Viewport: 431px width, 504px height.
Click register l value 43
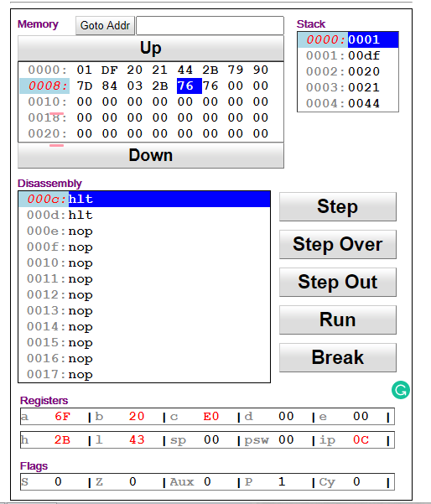(137, 439)
